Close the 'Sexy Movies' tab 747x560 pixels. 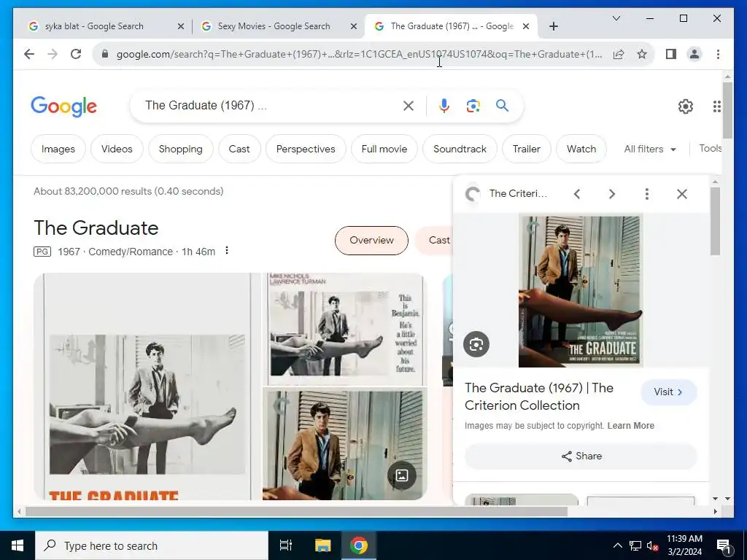pyautogui.click(x=354, y=27)
